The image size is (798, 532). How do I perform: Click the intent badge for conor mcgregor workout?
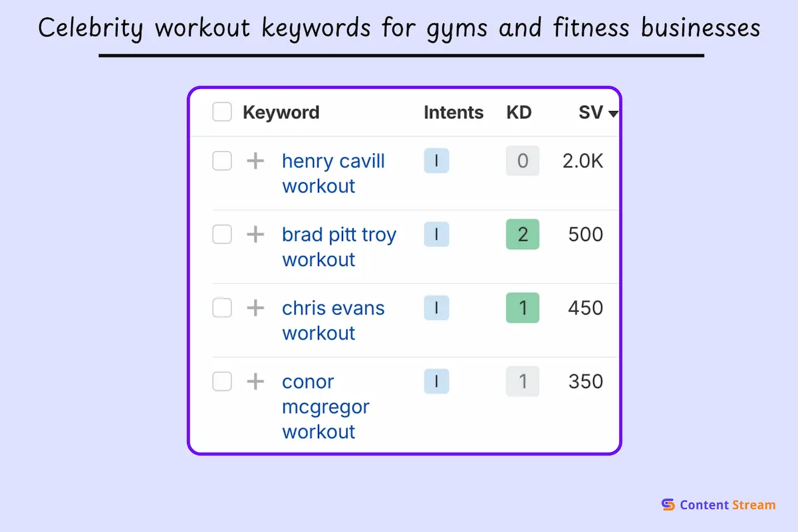pos(436,381)
